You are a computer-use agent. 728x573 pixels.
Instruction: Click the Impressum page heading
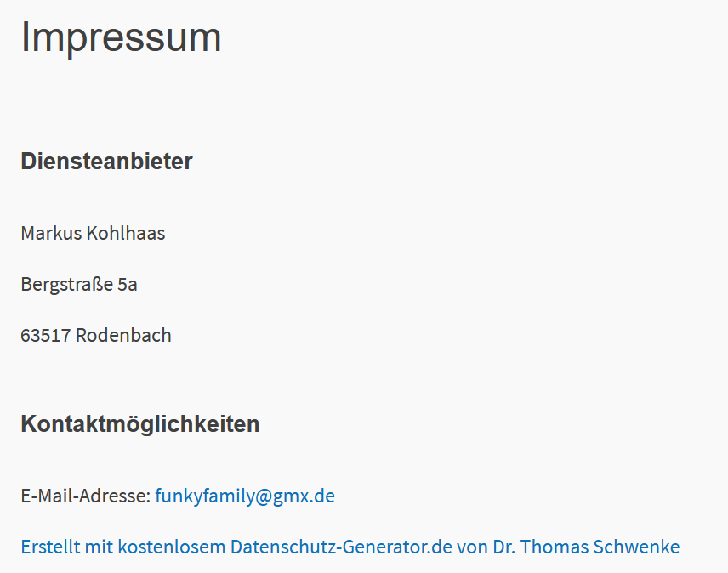tap(121, 37)
